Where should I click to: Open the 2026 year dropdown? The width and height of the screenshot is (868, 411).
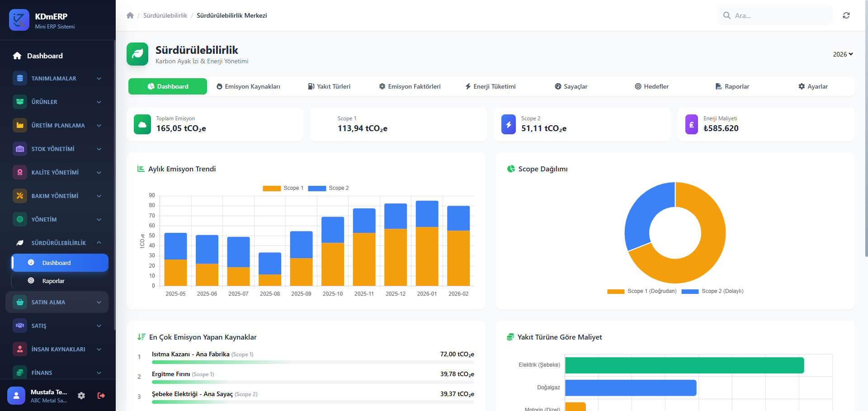(x=843, y=54)
